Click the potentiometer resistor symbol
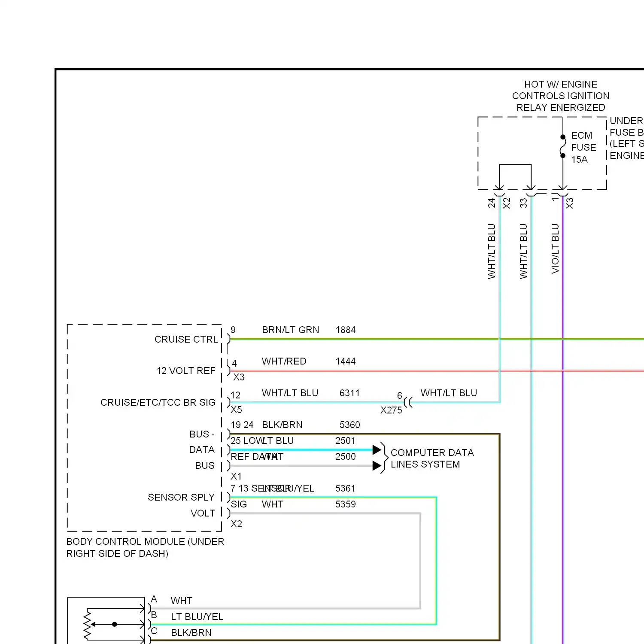Image resolution: width=644 pixels, height=644 pixels. coord(87,625)
